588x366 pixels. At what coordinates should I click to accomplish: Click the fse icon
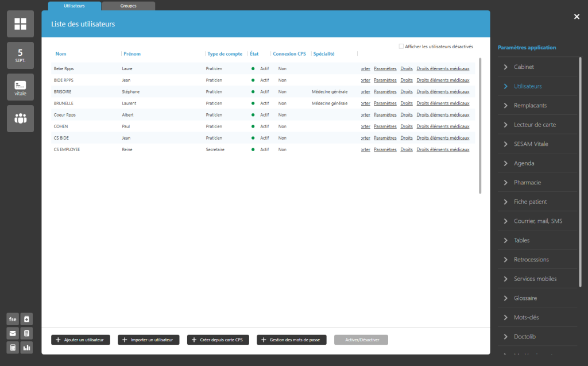[x=13, y=319]
